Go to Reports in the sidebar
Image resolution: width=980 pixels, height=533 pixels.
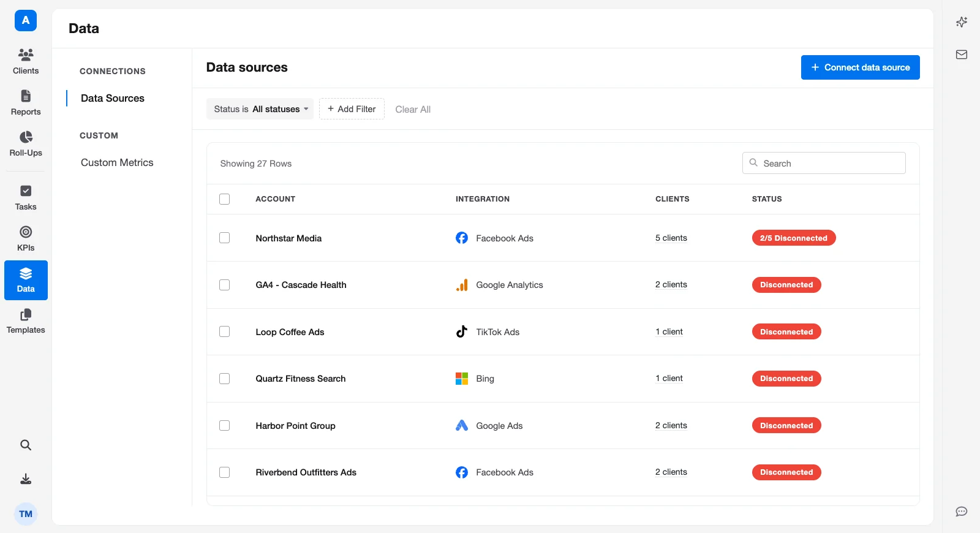tap(26, 102)
